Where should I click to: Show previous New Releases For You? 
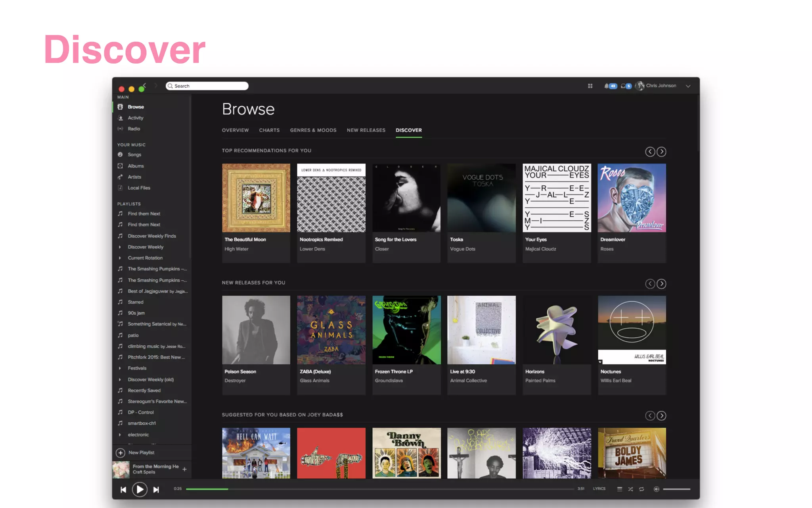650,284
